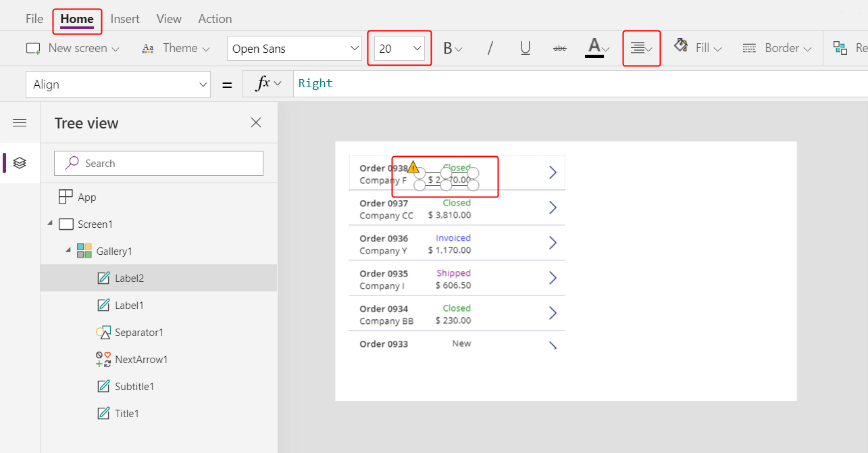Viewport: 868px width, 453px height.
Task: Click Company CC subtitle
Action: coord(386,216)
